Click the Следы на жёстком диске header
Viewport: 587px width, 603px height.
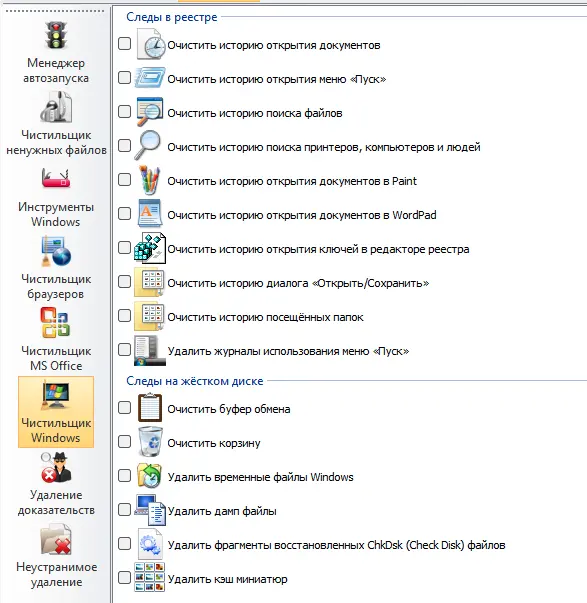click(x=195, y=381)
